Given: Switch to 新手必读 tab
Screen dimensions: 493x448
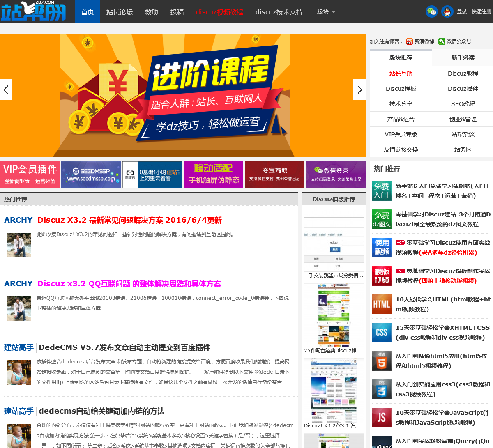Looking at the screenshot, I should pyautogui.click(x=463, y=57).
